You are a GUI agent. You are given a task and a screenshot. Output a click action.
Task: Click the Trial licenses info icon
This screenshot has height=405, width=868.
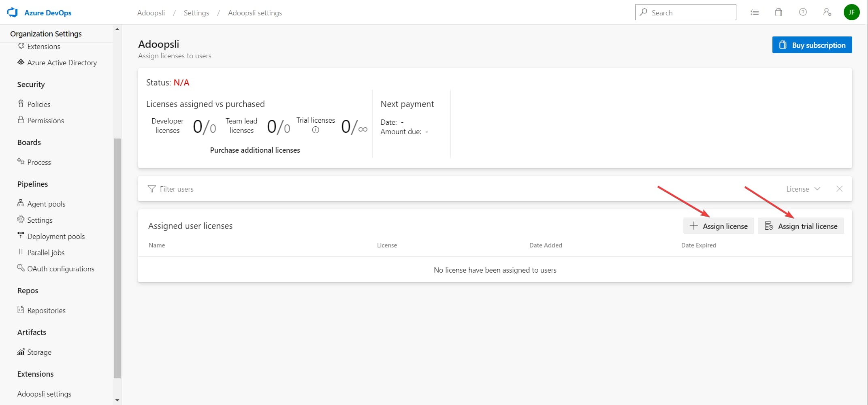point(316,130)
